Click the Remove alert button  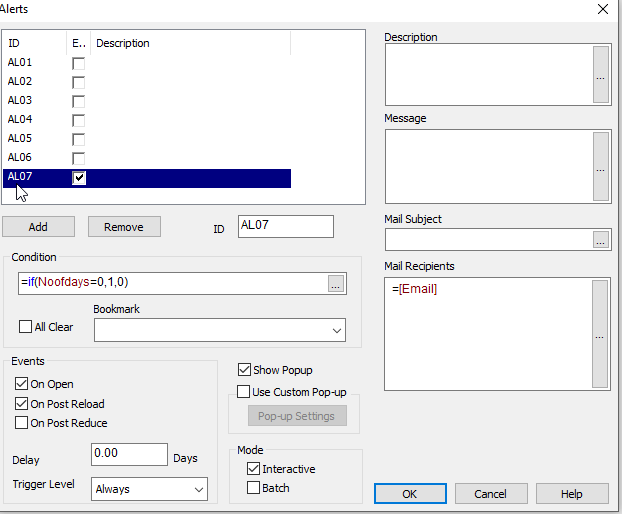[x=124, y=227]
